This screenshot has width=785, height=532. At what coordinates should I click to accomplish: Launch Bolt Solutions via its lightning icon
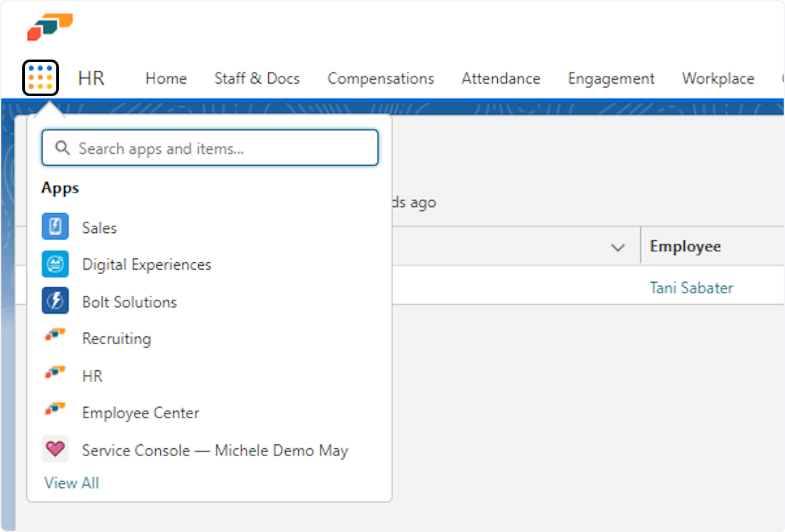click(55, 302)
